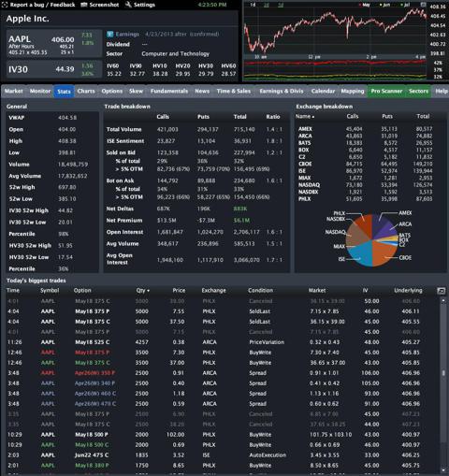Switch chart to 2d range

(x=267, y=5)
